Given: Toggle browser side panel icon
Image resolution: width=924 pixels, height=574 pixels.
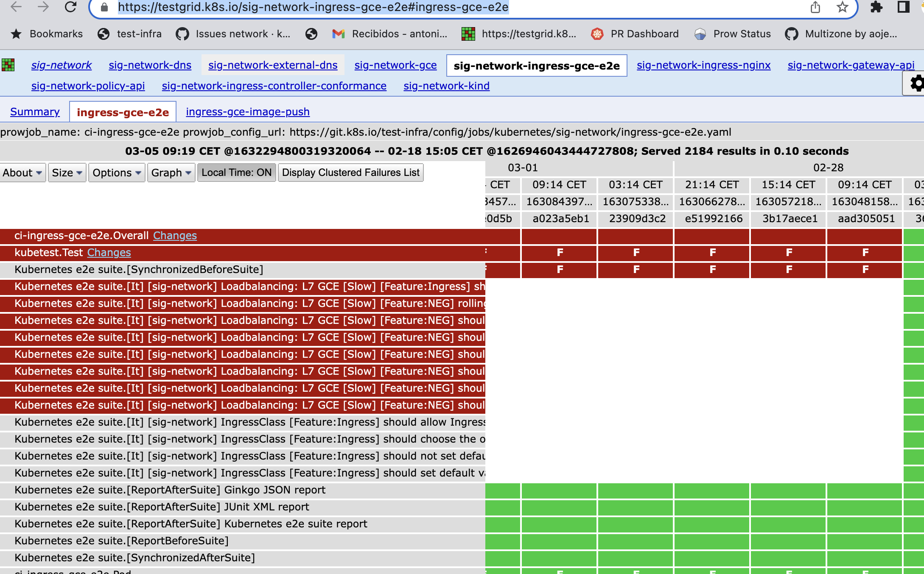Looking at the screenshot, I should click(x=903, y=7).
